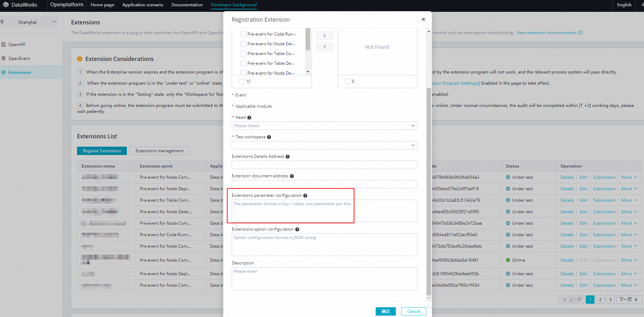The image size is (644, 317).
Task: Open the Shanghai region dropdown
Action: [29, 22]
